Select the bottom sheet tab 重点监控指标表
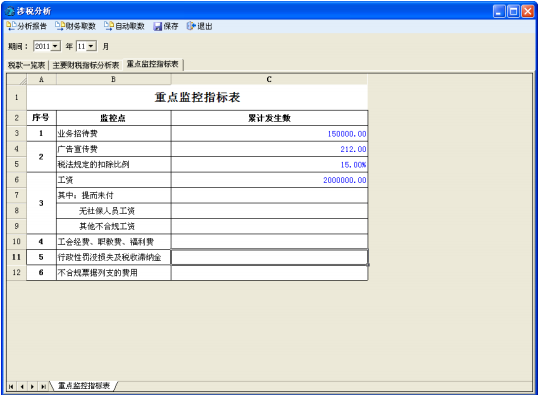The width and height of the screenshot is (538, 395). point(84,386)
